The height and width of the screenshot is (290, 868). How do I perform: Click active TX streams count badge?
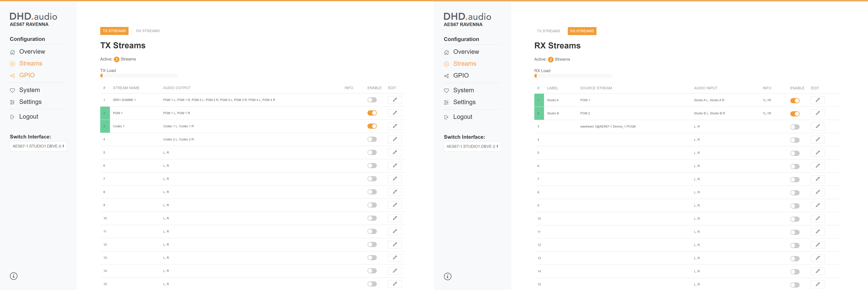pos(117,59)
